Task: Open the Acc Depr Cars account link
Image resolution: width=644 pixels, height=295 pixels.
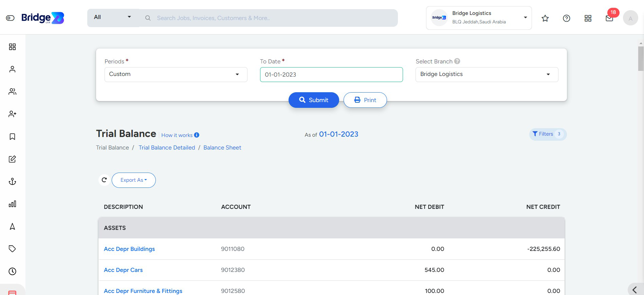Action: [x=123, y=270]
